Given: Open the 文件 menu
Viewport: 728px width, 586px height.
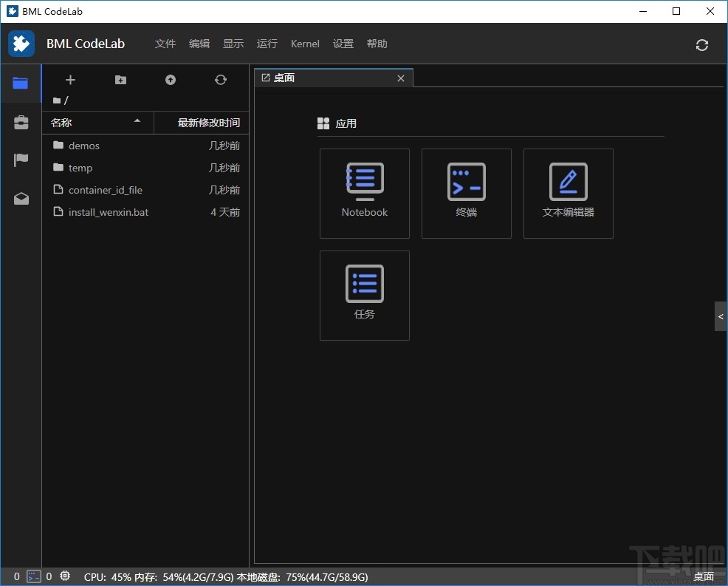Looking at the screenshot, I should (x=165, y=44).
